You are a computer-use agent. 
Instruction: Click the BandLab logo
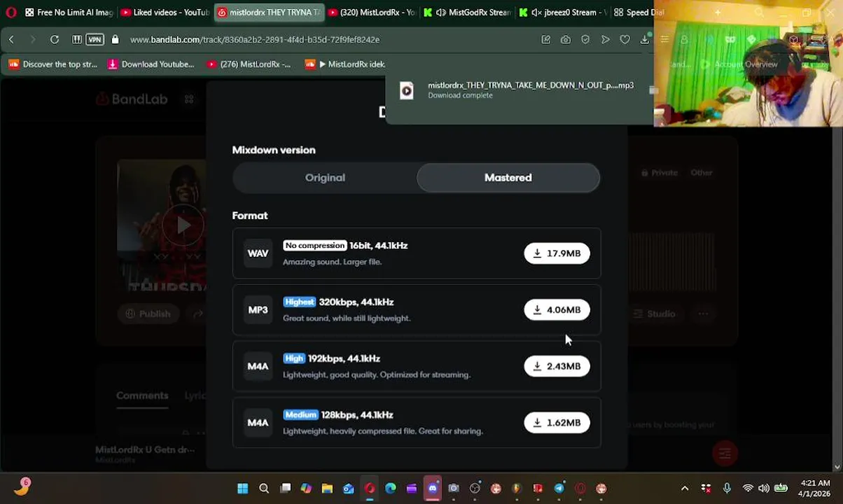point(132,99)
